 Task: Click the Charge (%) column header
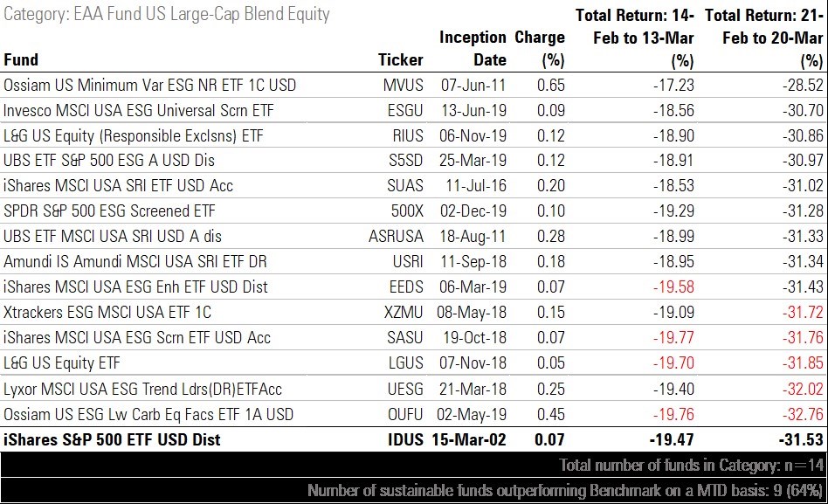[540, 49]
